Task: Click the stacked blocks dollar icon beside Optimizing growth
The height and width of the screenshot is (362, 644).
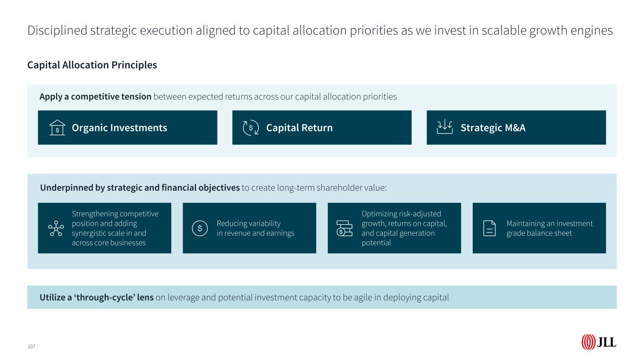Action: 344,228
